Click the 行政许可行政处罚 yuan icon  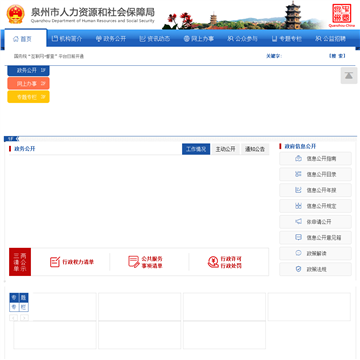[x=213, y=262]
